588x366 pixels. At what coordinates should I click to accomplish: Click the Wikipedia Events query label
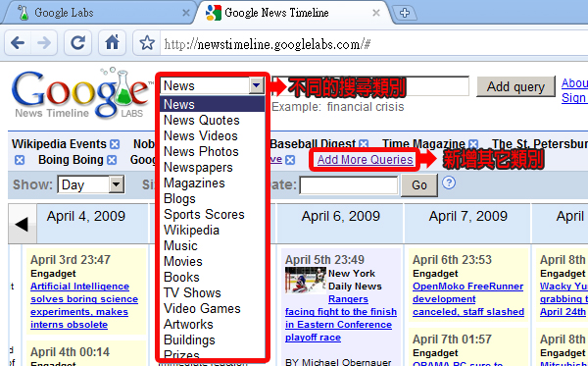point(59,144)
